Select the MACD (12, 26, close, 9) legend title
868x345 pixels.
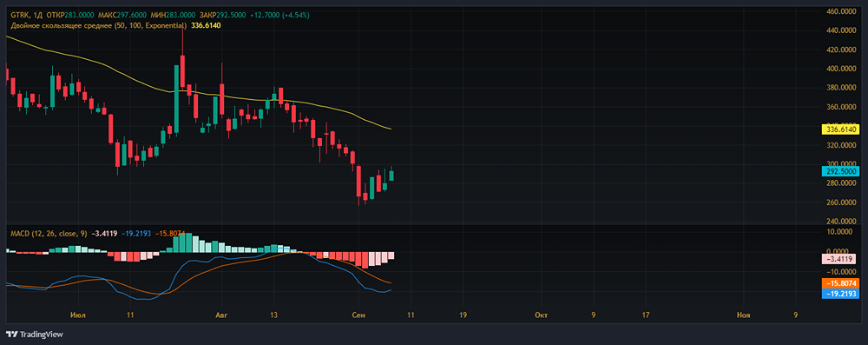coord(49,234)
